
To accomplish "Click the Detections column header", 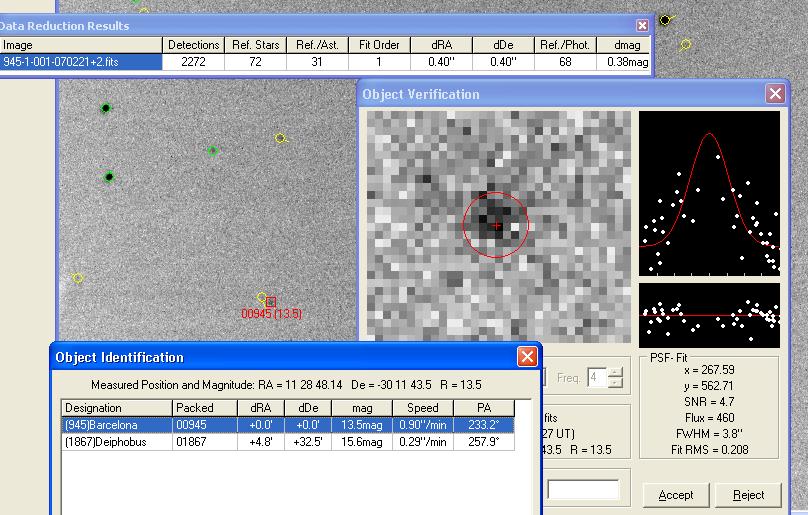I will click(194, 45).
